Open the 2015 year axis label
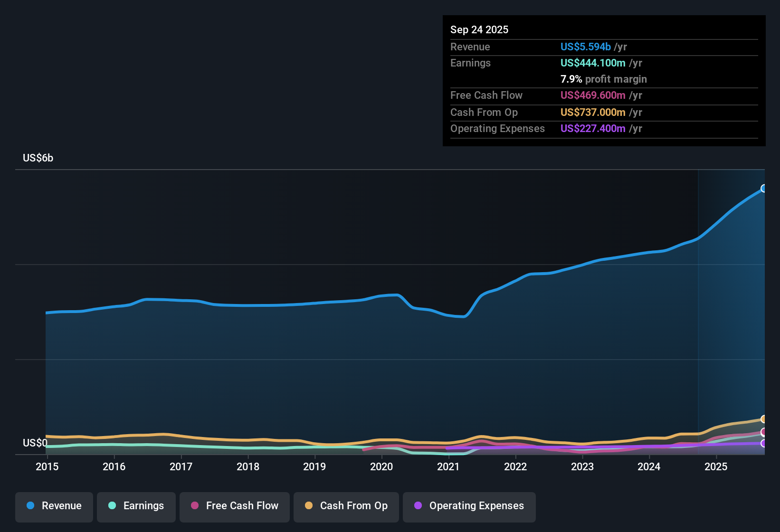The width and height of the screenshot is (780, 532). 47,467
